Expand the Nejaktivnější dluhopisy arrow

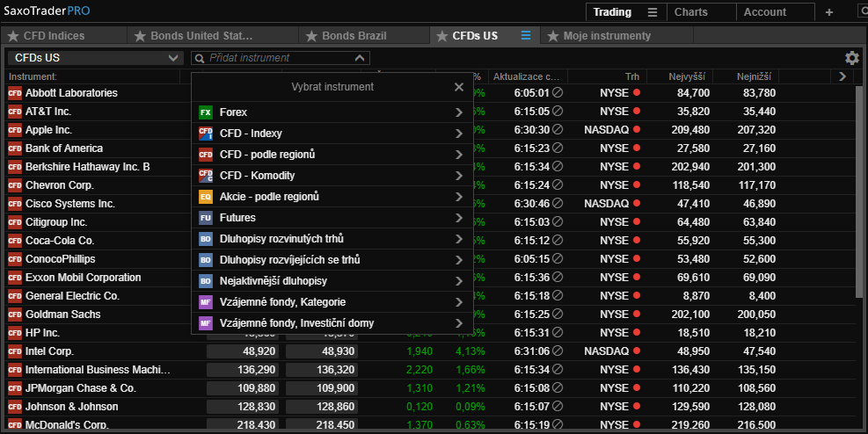point(459,281)
